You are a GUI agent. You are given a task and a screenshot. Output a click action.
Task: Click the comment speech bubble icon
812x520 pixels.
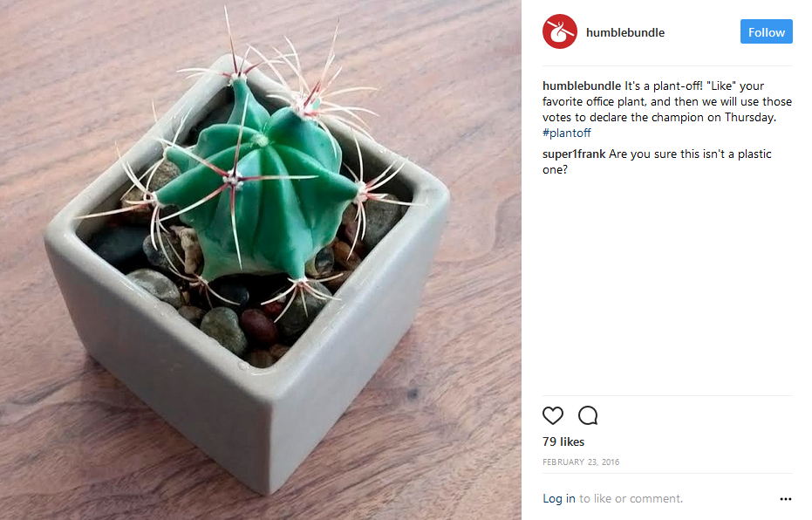click(588, 415)
